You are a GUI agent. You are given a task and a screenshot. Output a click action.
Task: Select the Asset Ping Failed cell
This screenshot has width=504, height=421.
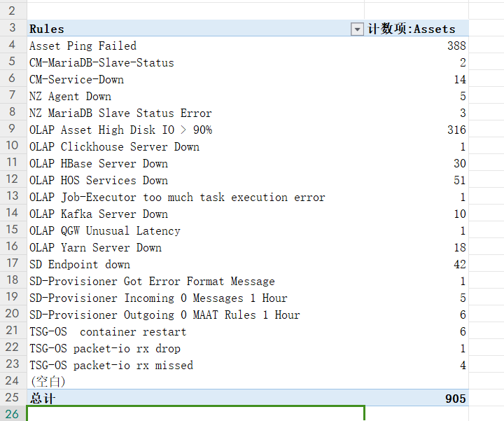point(83,46)
